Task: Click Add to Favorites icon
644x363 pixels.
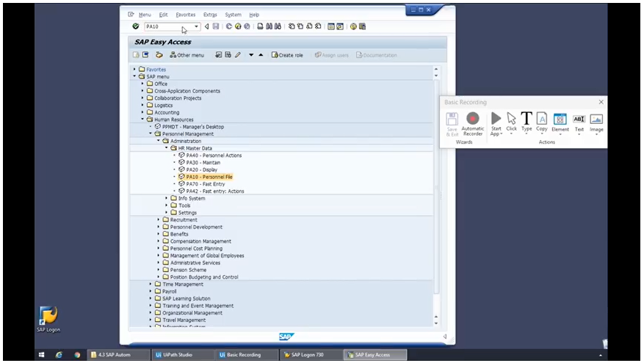Action: [219, 55]
